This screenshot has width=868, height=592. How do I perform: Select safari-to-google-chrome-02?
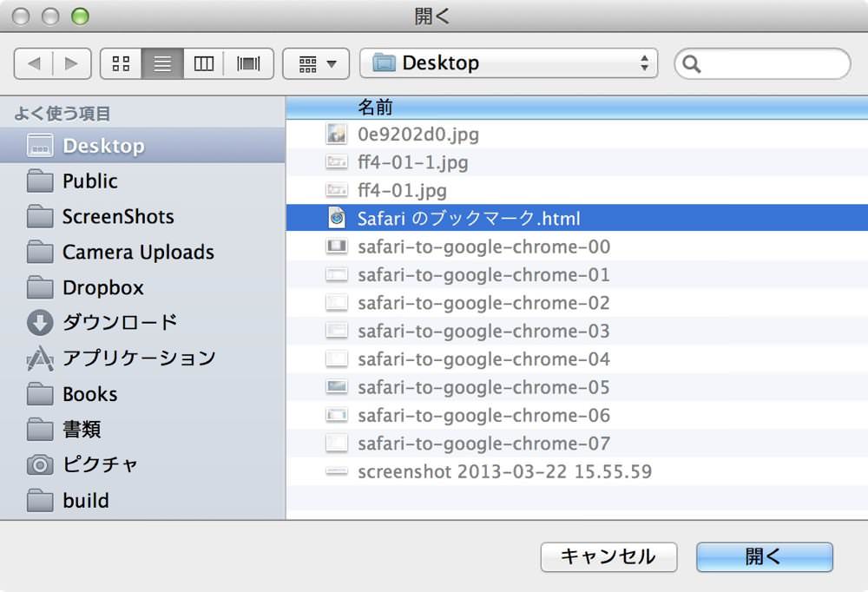[577, 303]
